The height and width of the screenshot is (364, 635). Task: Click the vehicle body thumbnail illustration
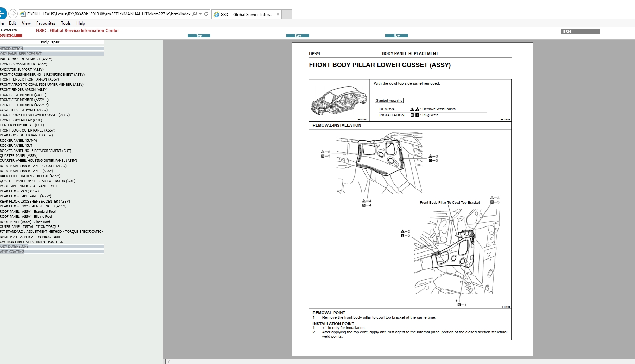[339, 100]
